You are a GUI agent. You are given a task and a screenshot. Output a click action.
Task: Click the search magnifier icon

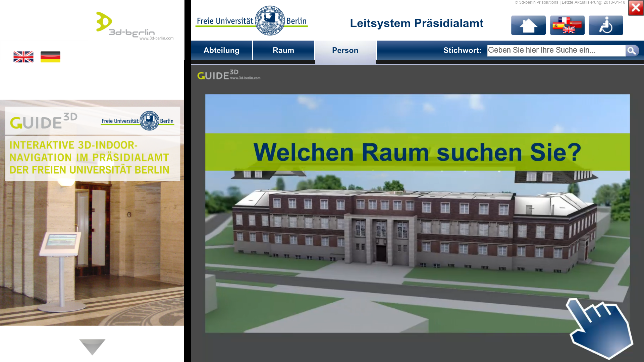pos(632,51)
